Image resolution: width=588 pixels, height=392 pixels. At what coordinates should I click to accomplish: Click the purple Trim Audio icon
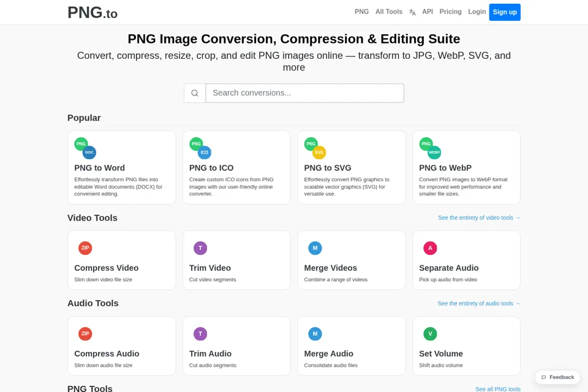(200, 333)
